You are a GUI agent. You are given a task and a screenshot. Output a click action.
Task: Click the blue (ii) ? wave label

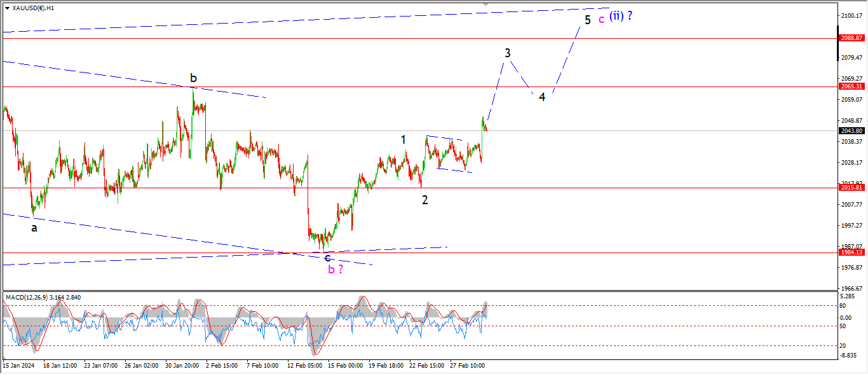620,17
